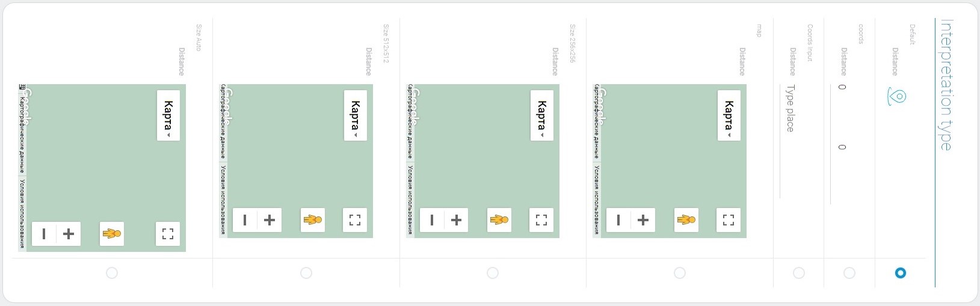Zoom in on the Size Auto map
This screenshot has height=306, width=980.
point(69,234)
